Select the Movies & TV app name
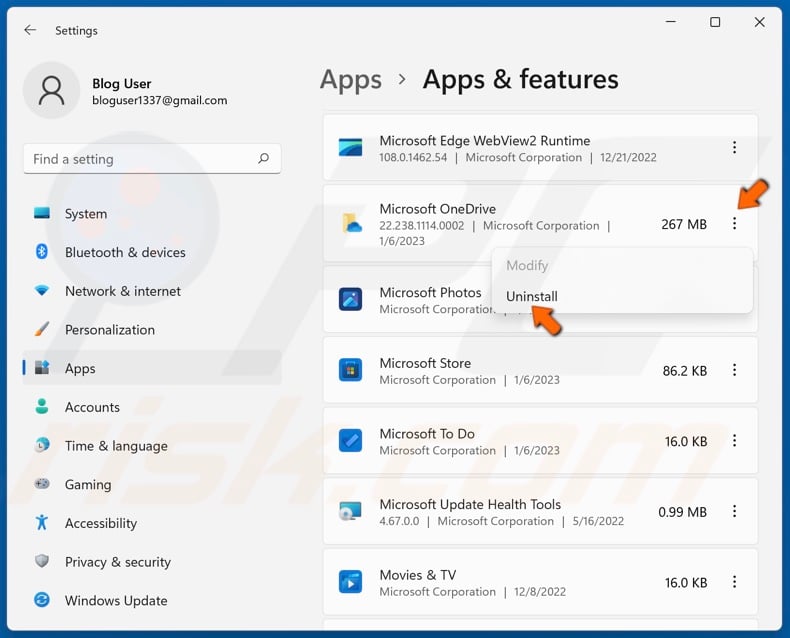This screenshot has height=638, width=790. tap(418, 575)
